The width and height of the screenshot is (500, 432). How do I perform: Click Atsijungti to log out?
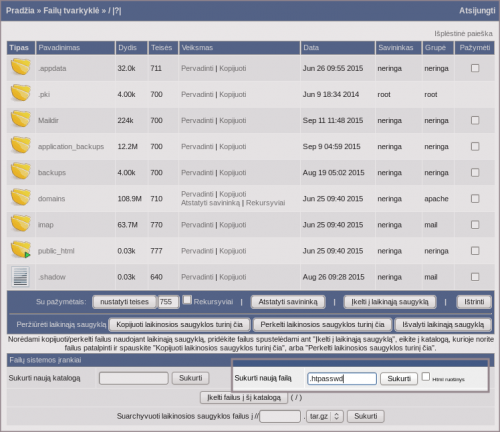[477, 11]
